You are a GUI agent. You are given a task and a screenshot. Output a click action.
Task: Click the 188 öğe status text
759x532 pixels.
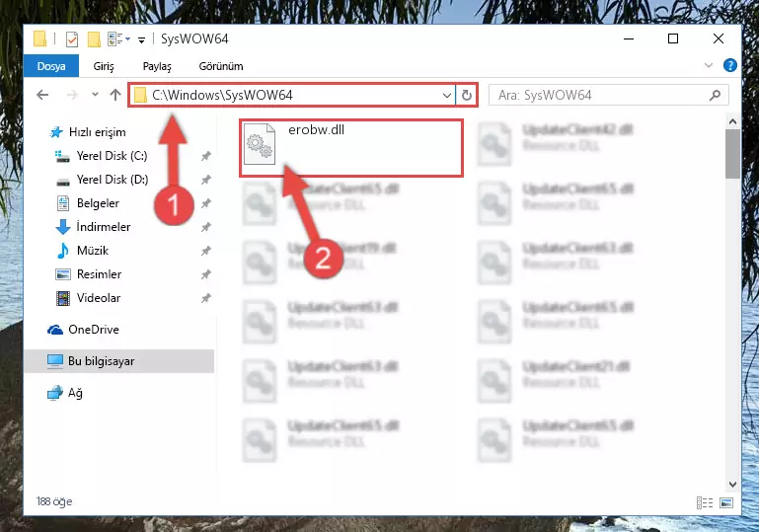coord(54,501)
